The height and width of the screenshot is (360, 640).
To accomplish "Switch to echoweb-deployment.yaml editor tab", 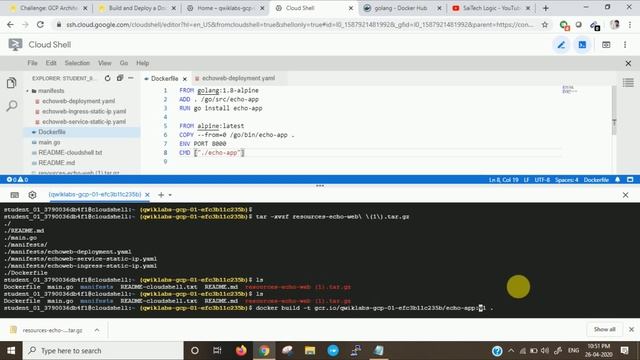I will tap(238, 78).
